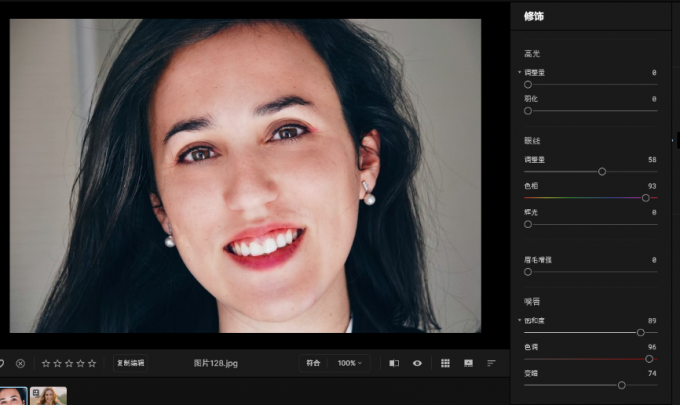Viewport: 680px width, 405px height.
Task: Click the 符合 fit-to-screen button
Action: tap(314, 363)
